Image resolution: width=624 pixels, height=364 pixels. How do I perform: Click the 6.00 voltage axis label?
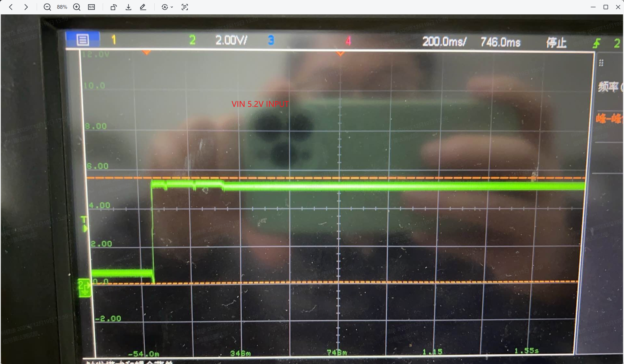pyautogui.click(x=98, y=166)
